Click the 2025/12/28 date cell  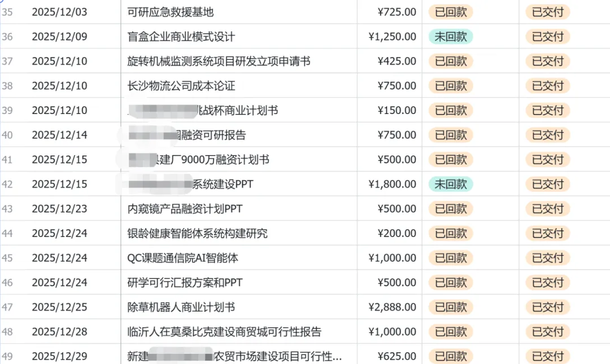click(x=59, y=332)
